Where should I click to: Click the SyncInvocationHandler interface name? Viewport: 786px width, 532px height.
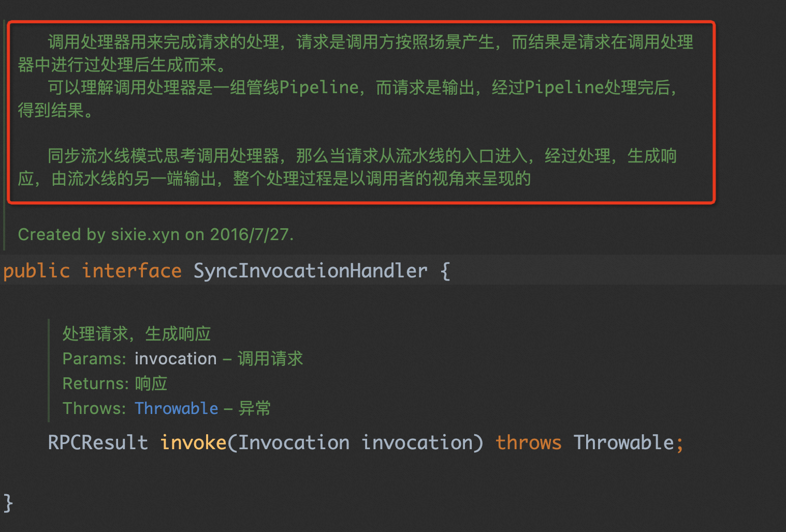(310, 271)
